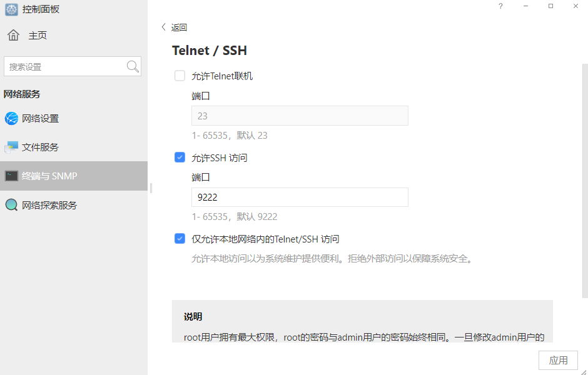Click the search magnifier icon

tap(132, 66)
